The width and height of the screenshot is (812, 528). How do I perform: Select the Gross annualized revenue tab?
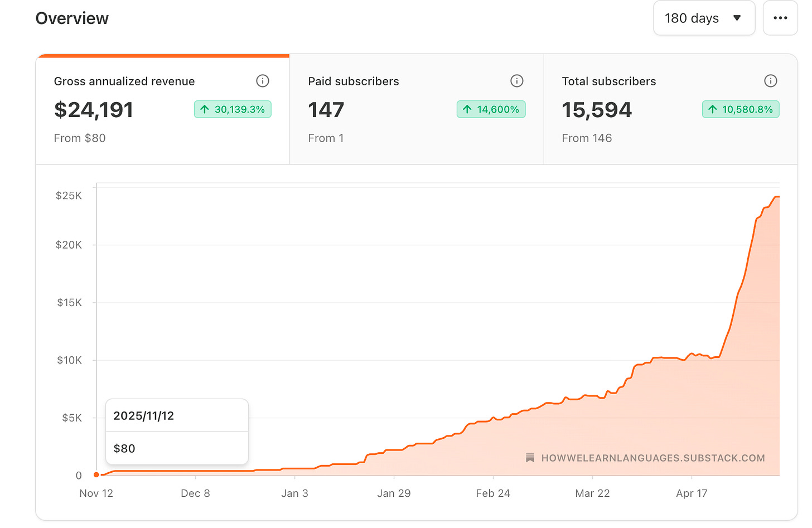tap(163, 110)
